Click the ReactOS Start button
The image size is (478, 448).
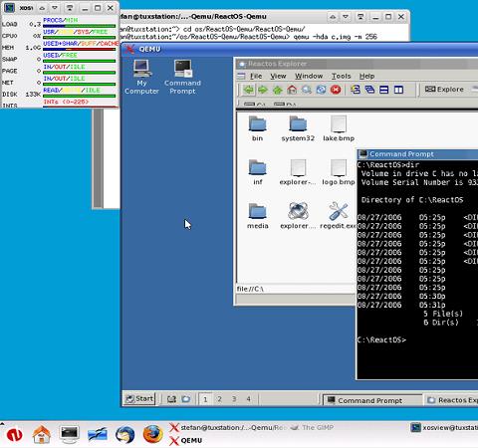tap(139, 398)
